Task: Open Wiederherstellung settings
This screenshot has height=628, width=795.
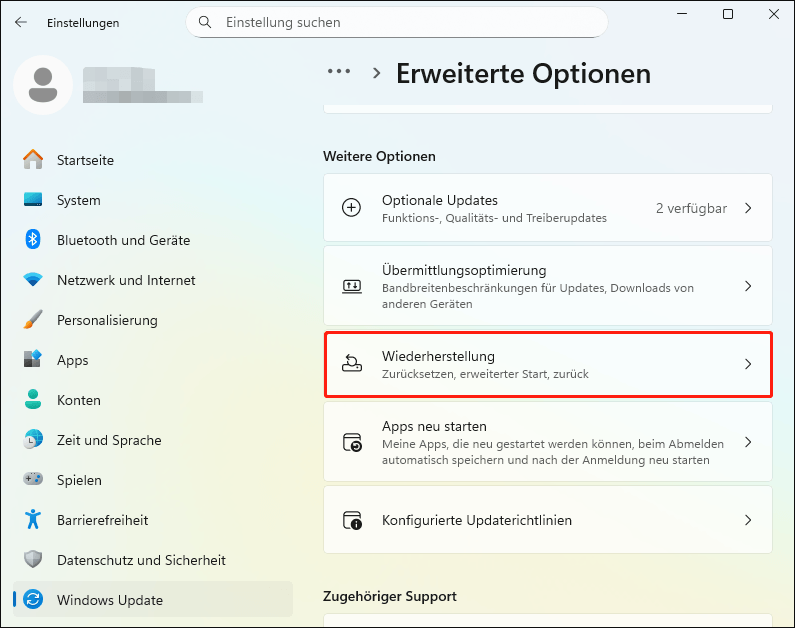Action: coord(548,364)
